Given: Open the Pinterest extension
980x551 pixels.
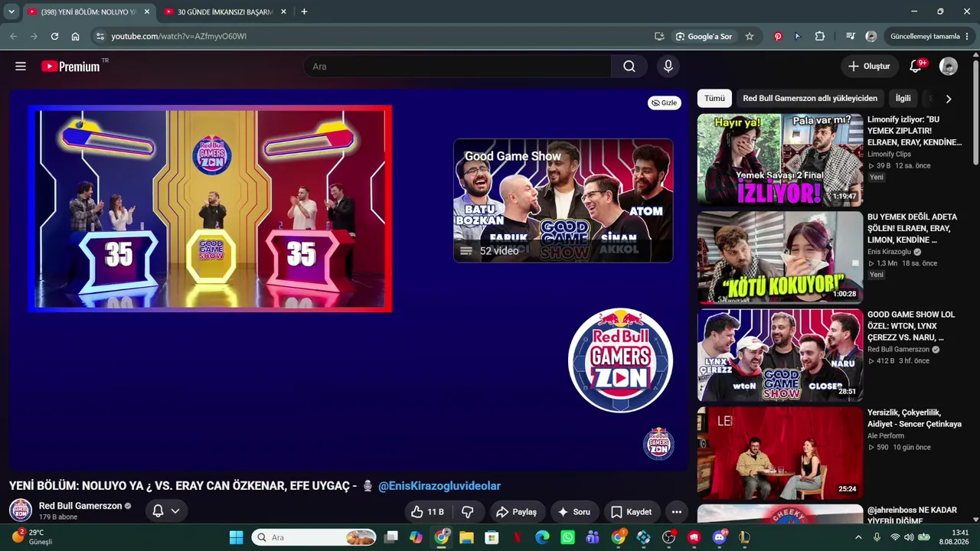Looking at the screenshot, I should click(x=778, y=36).
